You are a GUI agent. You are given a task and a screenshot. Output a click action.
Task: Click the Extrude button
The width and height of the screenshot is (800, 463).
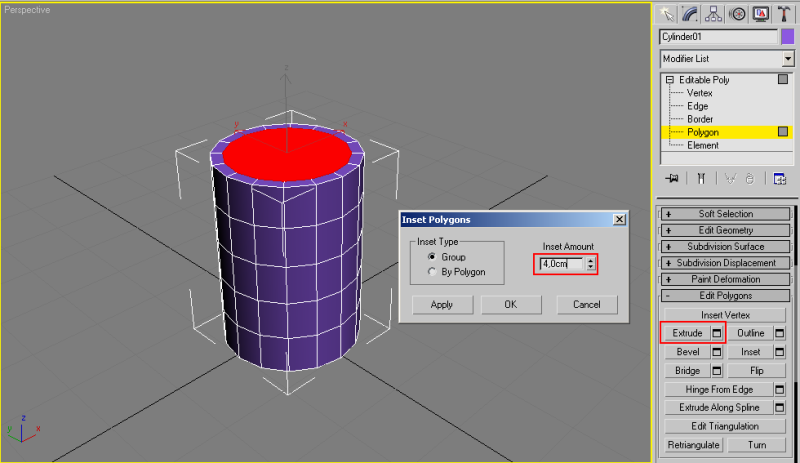[687, 333]
